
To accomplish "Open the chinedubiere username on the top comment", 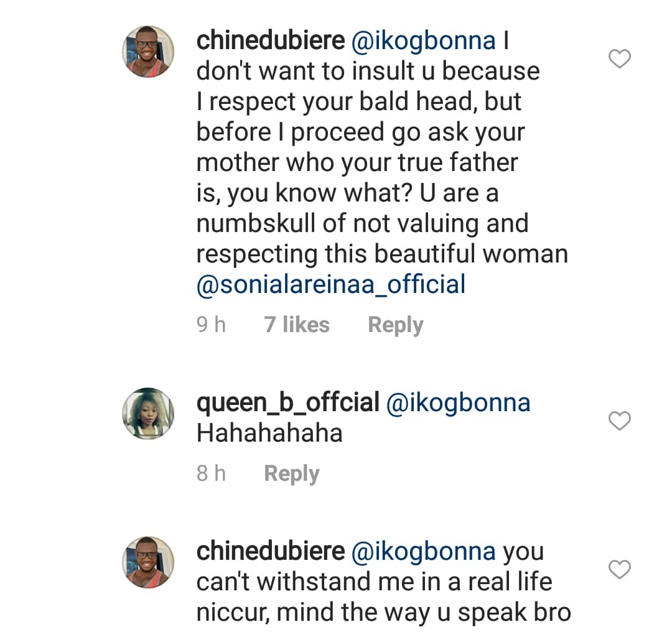I will pyautogui.click(x=270, y=40).
